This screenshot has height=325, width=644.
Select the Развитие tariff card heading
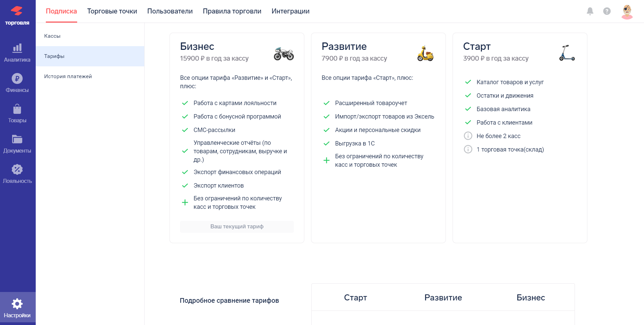(x=344, y=46)
